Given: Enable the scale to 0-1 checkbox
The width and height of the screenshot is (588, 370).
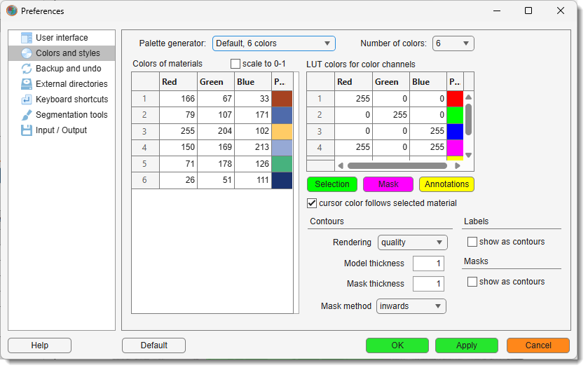Looking at the screenshot, I should 235,64.
